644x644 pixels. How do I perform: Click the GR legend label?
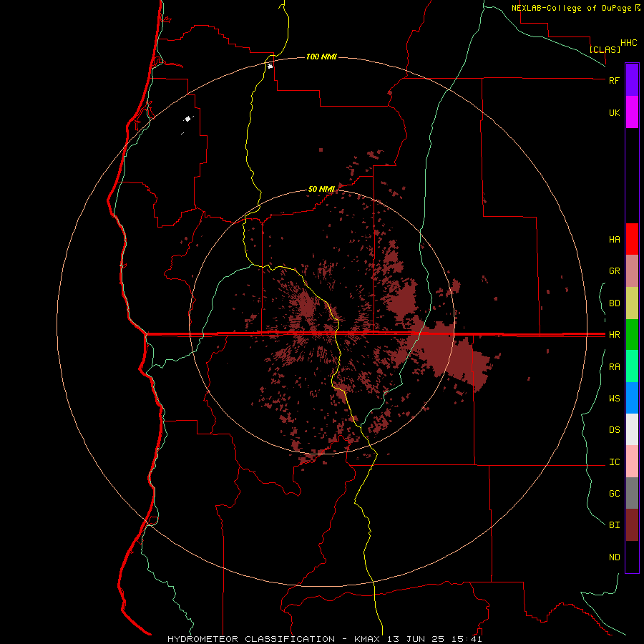614,271
